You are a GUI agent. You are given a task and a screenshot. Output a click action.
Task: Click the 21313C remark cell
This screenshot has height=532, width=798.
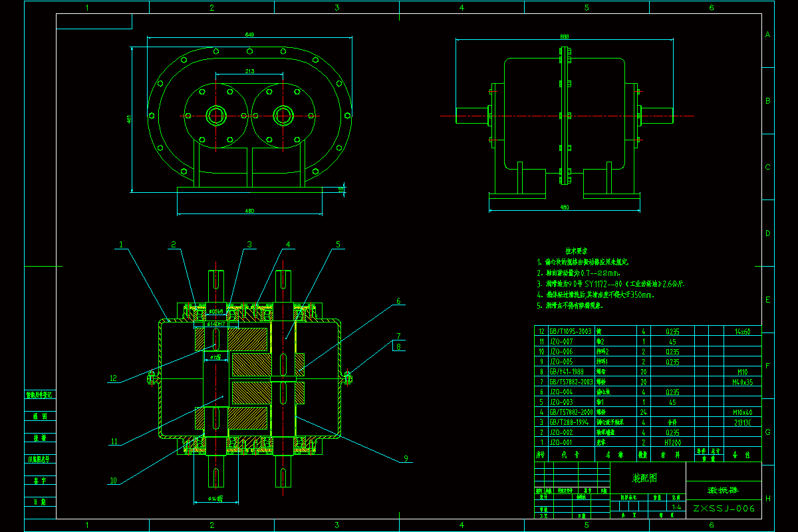click(742, 422)
